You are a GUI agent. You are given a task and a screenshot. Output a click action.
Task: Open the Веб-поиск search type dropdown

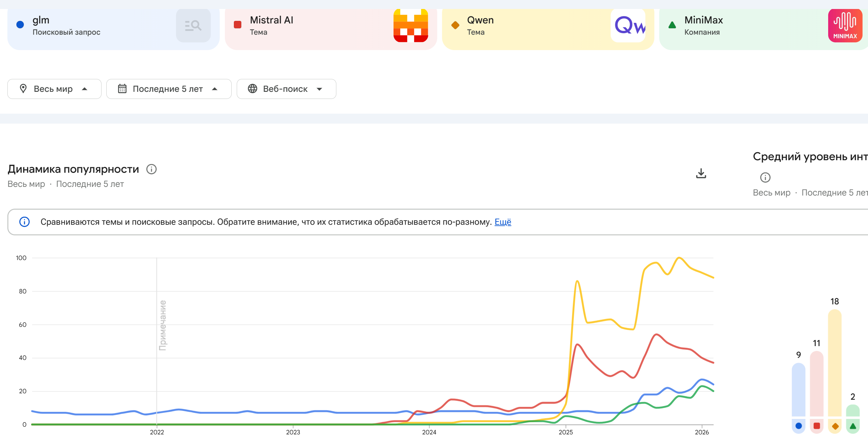coord(286,89)
